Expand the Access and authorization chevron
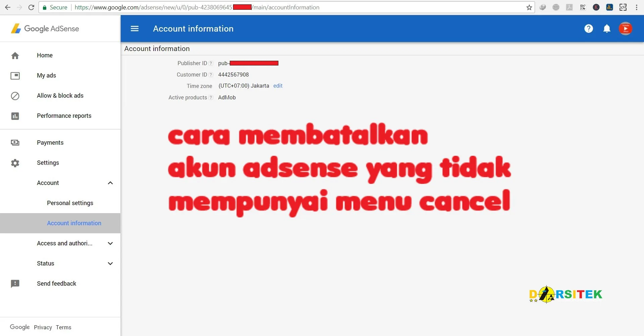 [110, 243]
